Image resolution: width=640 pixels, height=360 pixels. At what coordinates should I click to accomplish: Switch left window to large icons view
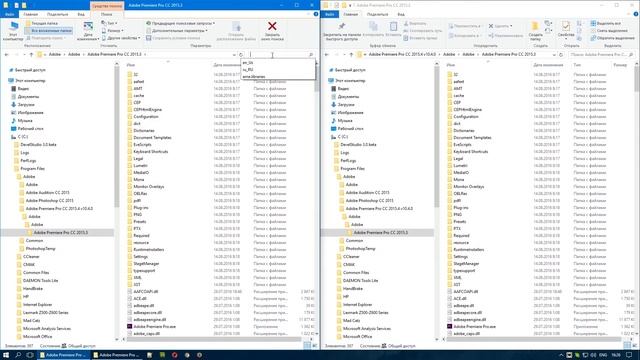(315, 346)
